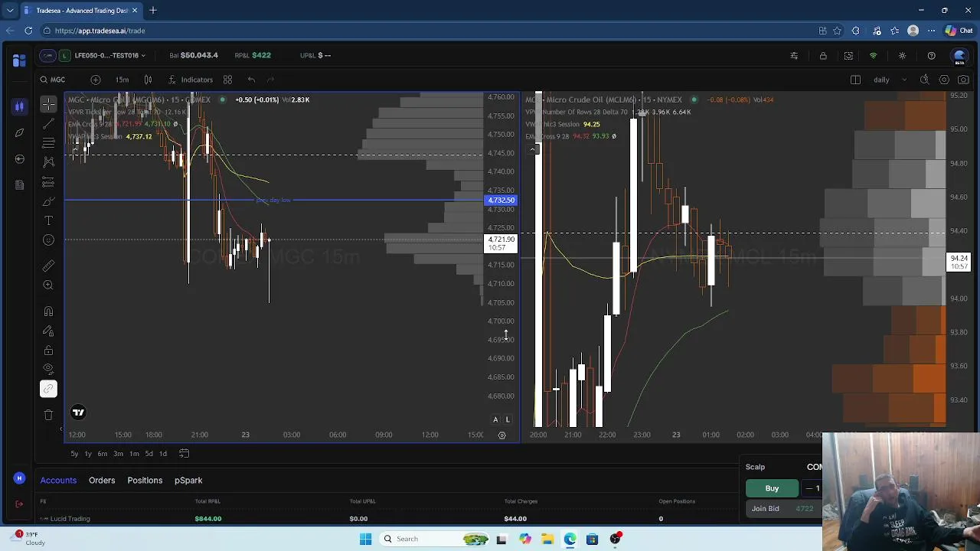Image resolution: width=980 pixels, height=551 pixels.
Task: Remove drawings with the trash icon
Action: point(48,415)
